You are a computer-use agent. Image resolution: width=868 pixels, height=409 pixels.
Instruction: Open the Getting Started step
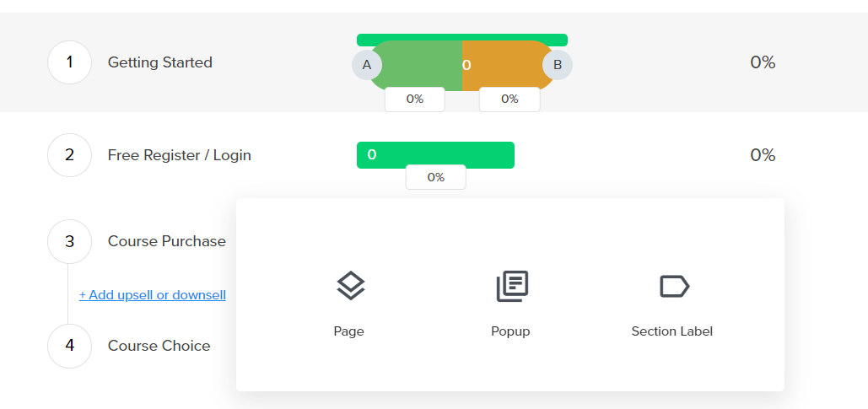tap(160, 62)
